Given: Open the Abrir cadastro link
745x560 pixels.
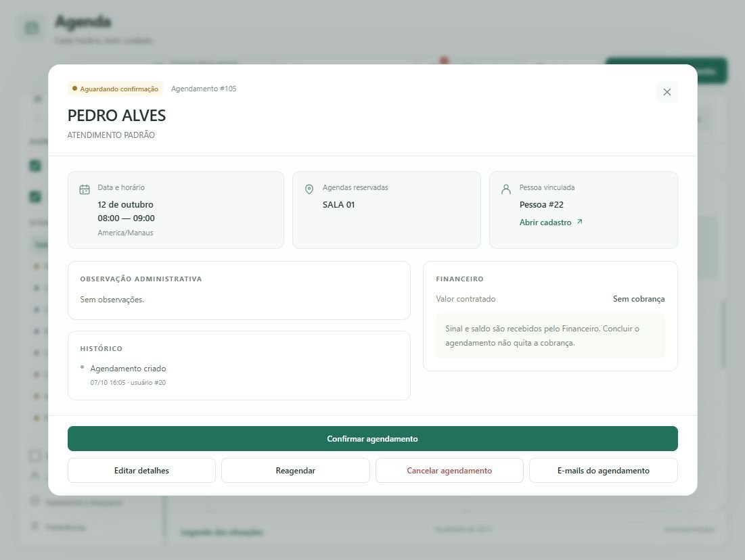Looking at the screenshot, I should pos(551,223).
